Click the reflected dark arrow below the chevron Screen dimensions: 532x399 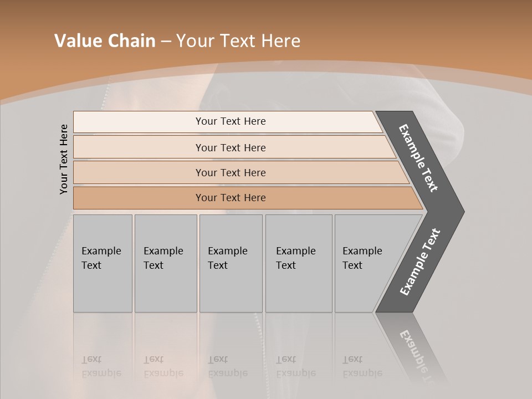pyautogui.click(x=415, y=346)
